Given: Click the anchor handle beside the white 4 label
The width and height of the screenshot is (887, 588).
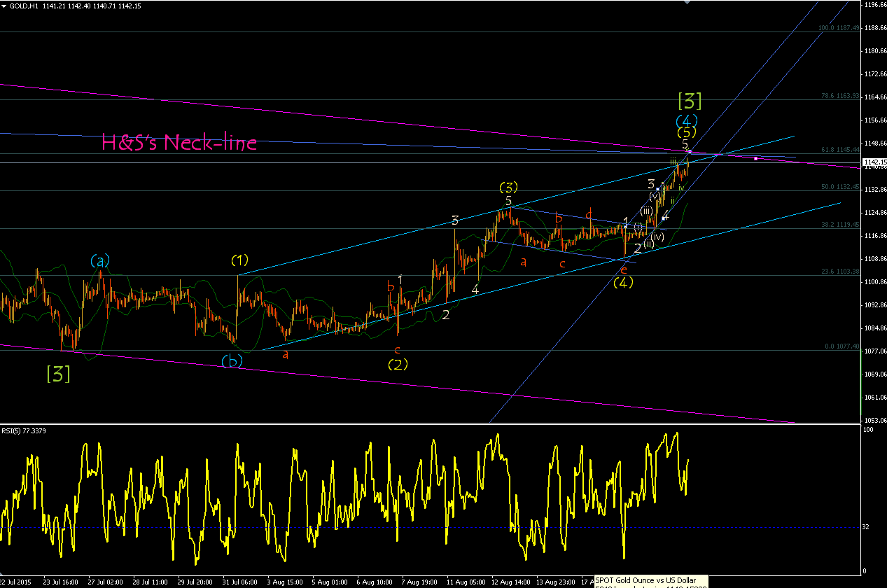Looking at the screenshot, I should point(664,218).
